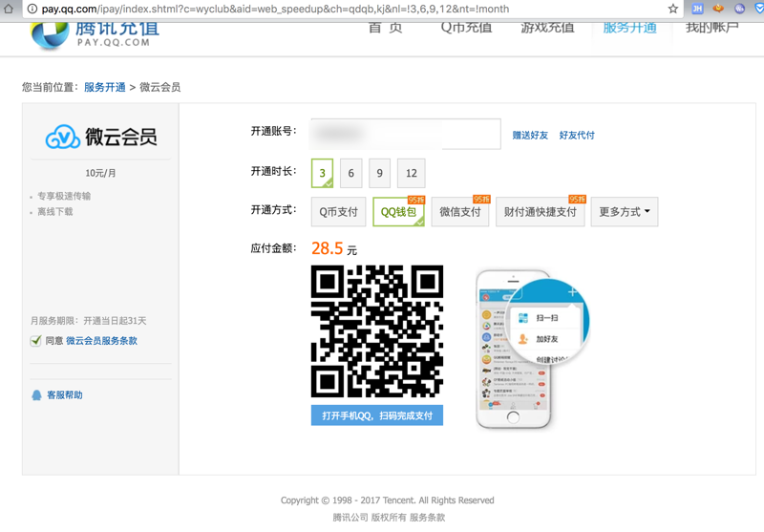Click 微云会员 breadcrumb text
The image size is (764, 532).
click(x=160, y=87)
